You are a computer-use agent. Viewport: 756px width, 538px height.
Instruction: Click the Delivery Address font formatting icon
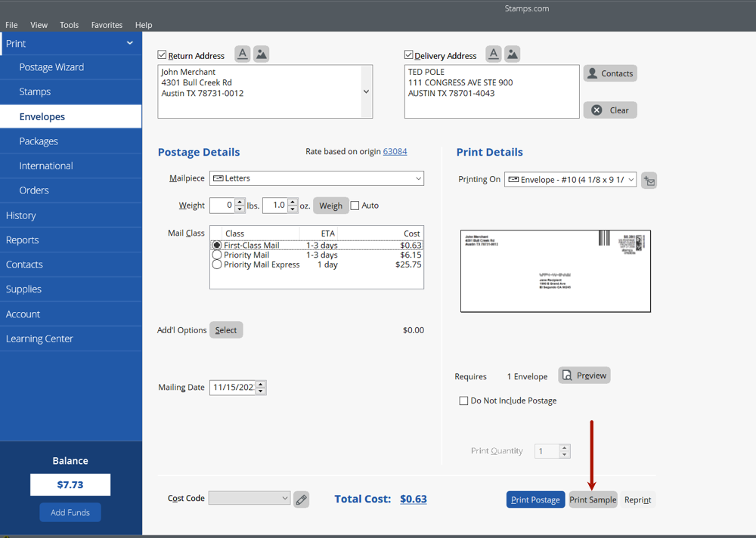(493, 54)
